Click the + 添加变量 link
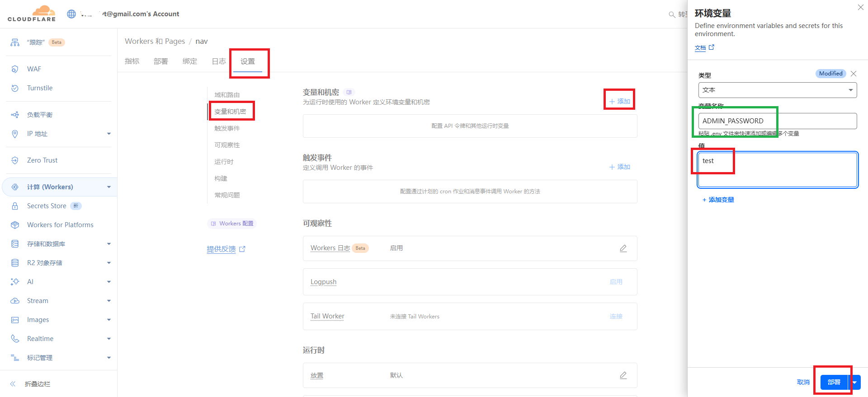The image size is (868, 397). click(718, 200)
